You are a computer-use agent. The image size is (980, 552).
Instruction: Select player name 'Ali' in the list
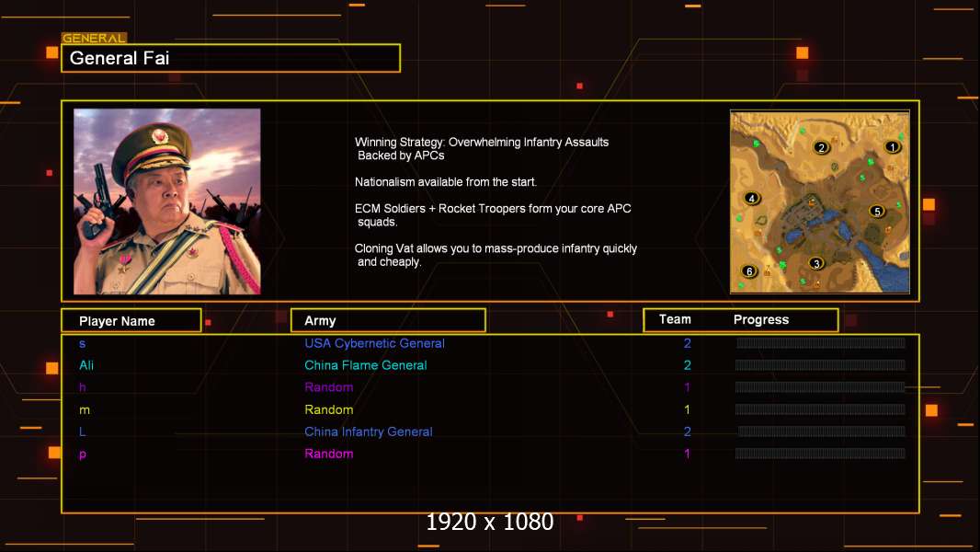point(86,365)
